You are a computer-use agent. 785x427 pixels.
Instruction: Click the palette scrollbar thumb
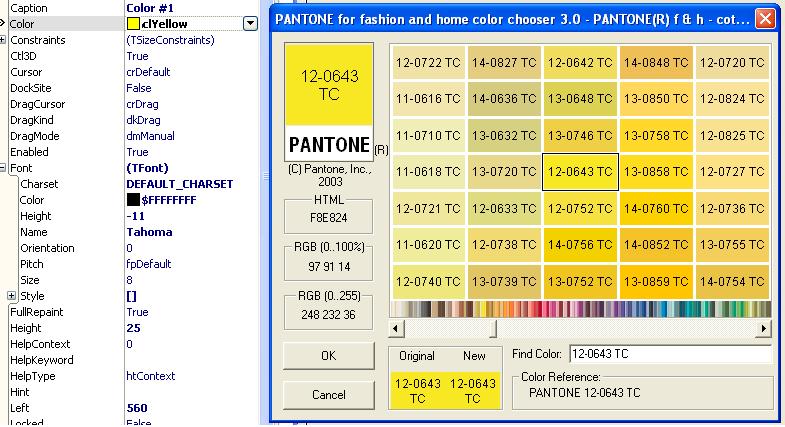tap(493, 328)
